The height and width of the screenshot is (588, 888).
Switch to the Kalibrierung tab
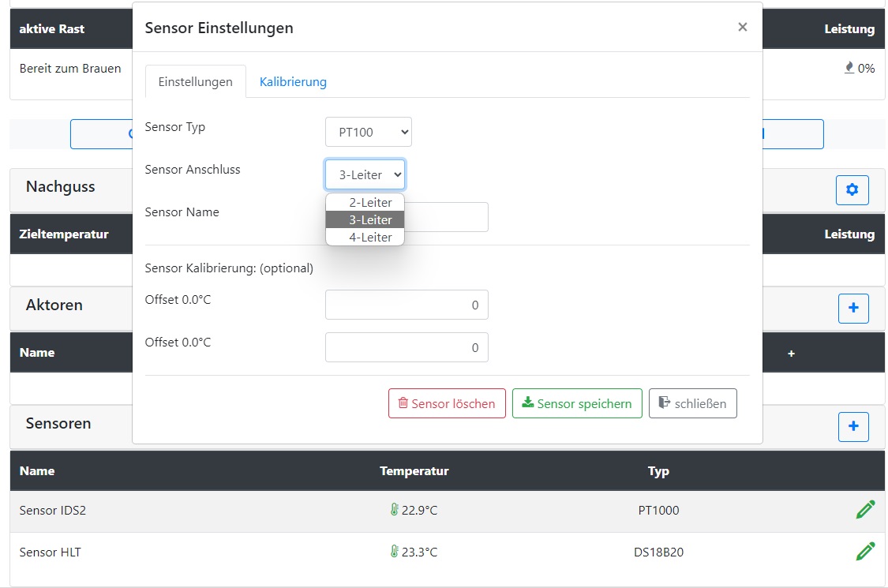point(293,82)
